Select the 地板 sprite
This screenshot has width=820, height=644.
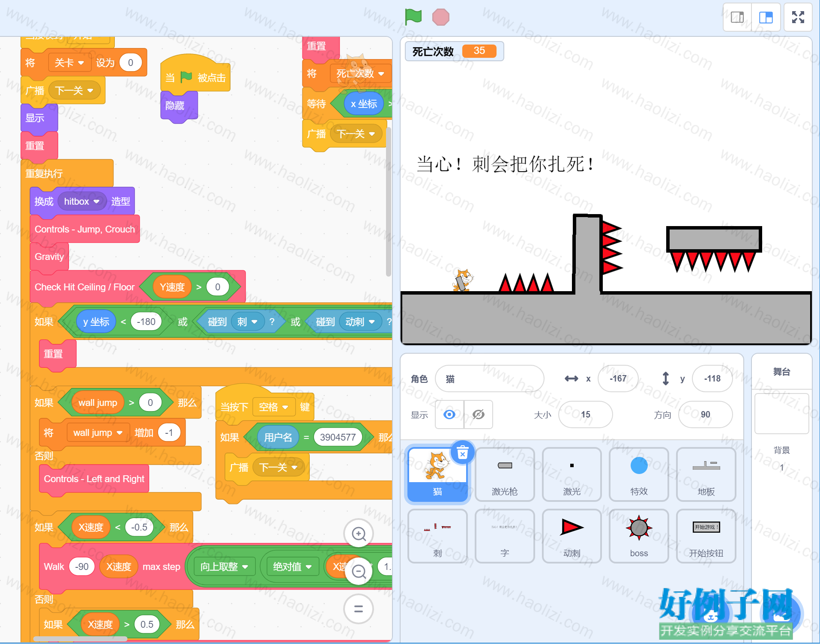[706, 474]
